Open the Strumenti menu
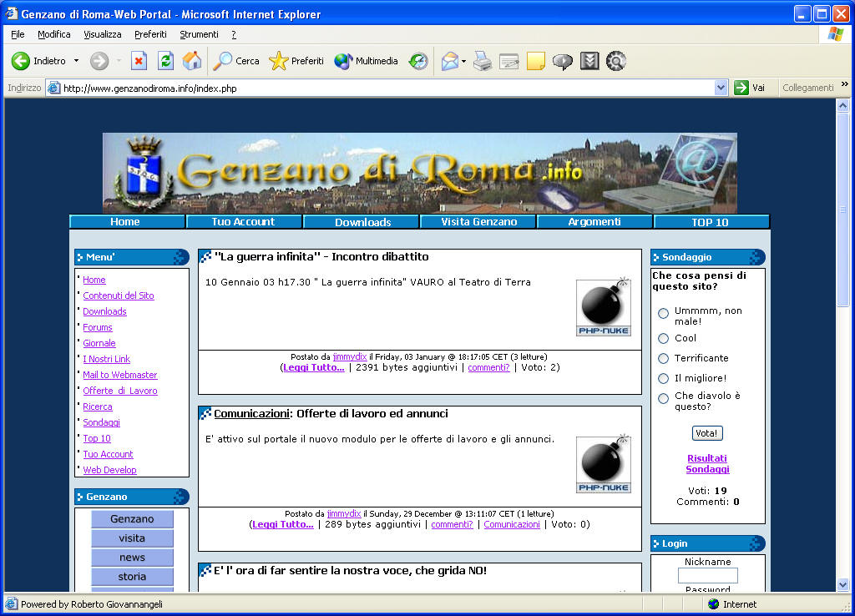The width and height of the screenshot is (855, 616). 199,34
